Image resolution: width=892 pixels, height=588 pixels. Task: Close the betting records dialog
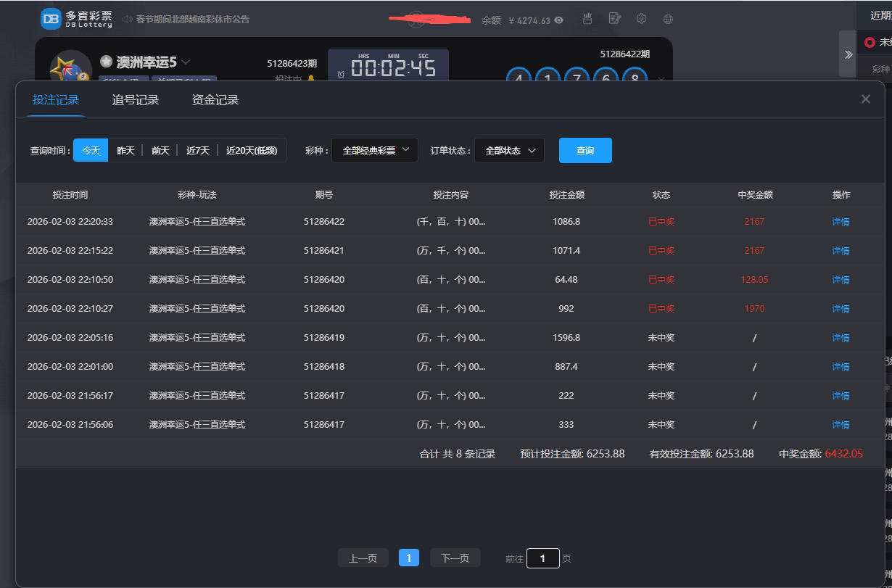click(865, 99)
